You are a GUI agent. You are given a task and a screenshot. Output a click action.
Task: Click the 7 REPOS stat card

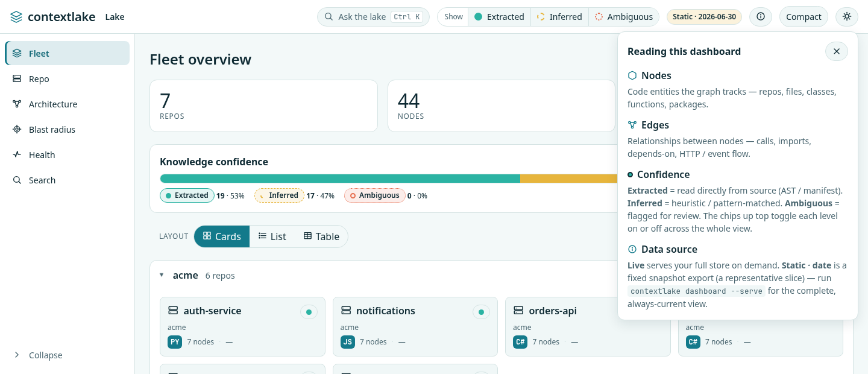point(263,106)
